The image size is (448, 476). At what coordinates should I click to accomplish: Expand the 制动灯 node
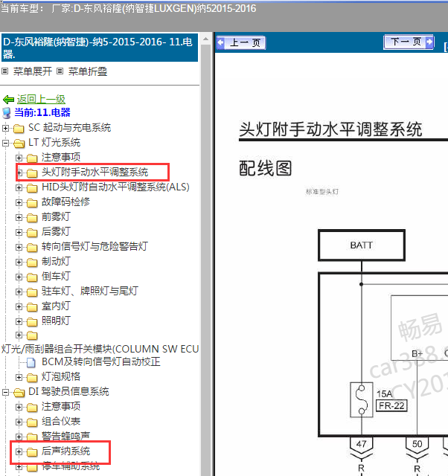point(19,262)
